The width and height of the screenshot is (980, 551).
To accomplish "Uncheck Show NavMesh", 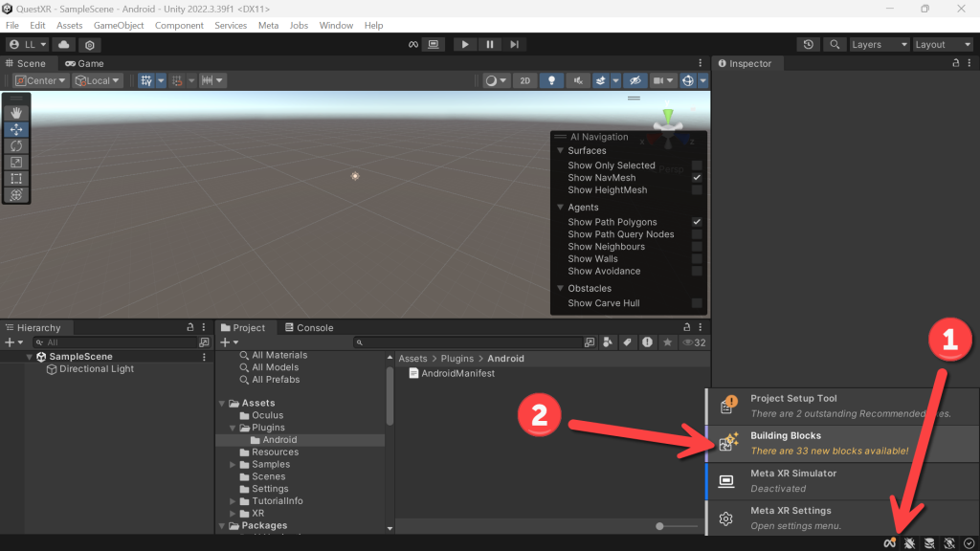I will [x=697, y=178].
